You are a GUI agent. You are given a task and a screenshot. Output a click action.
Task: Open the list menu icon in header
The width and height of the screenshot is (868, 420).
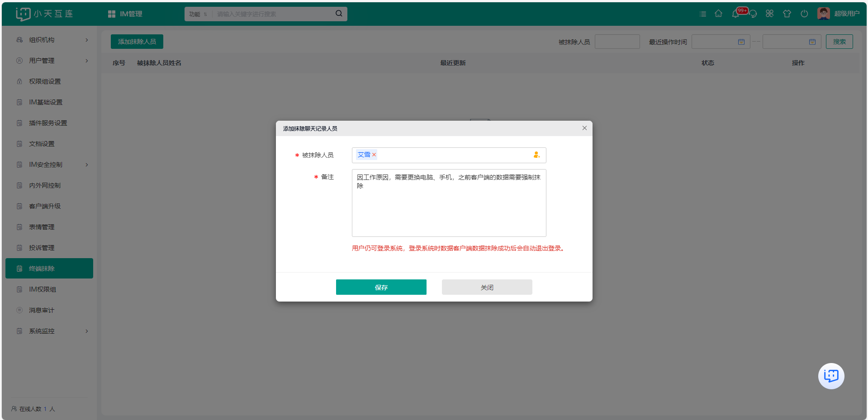702,14
